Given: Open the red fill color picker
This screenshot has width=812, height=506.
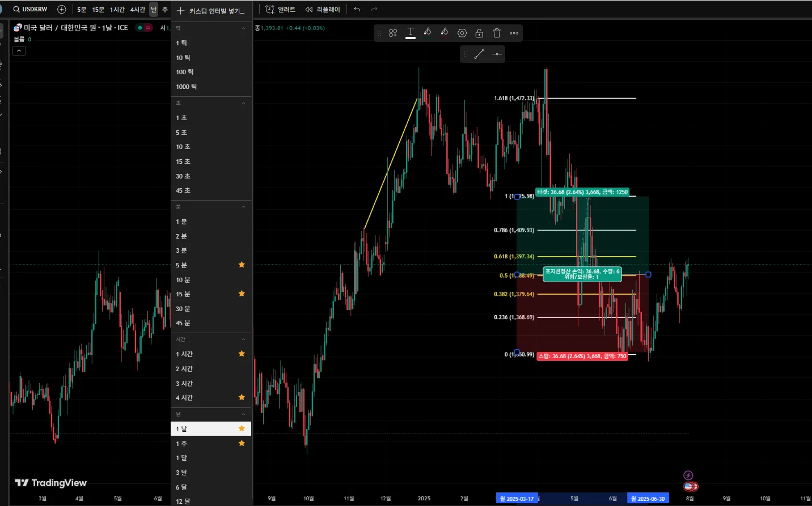Looking at the screenshot, I should tap(445, 32).
